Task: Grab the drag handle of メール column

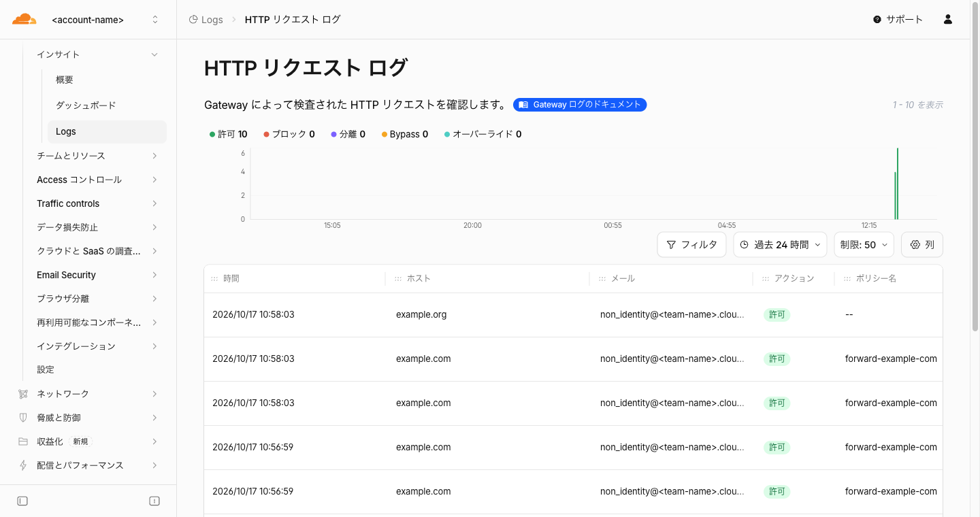Action: tap(602, 279)
